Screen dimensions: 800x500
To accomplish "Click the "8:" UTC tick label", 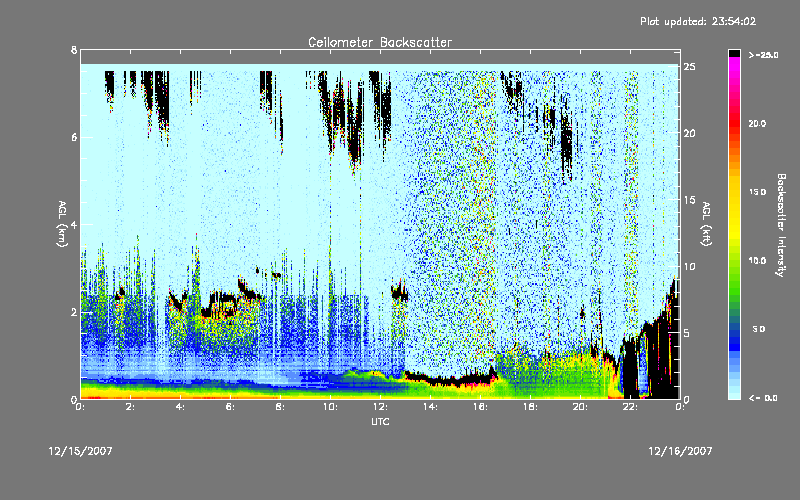I will 280,407.
